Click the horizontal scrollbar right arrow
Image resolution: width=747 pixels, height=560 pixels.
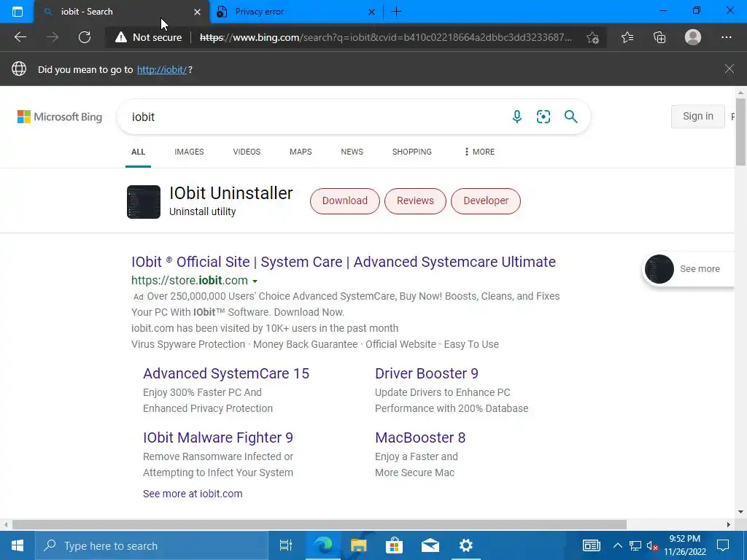729,524
